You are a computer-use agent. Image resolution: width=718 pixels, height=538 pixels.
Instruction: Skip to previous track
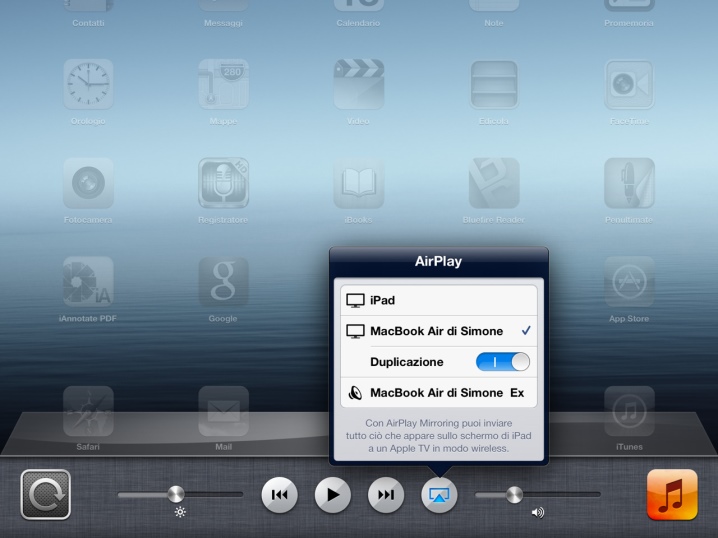(x=279, y=495)
